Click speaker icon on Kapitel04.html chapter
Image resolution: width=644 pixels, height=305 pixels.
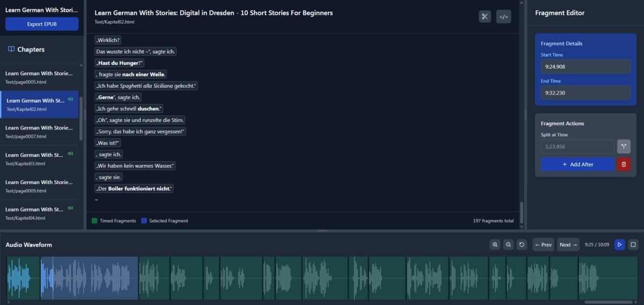(x=70, y=208)
